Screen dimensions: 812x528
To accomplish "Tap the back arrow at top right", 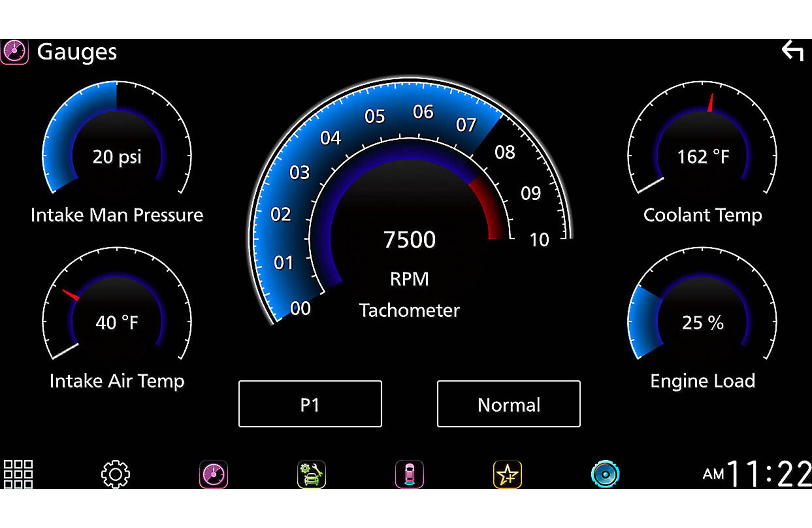I will click(x=793, y=51).
